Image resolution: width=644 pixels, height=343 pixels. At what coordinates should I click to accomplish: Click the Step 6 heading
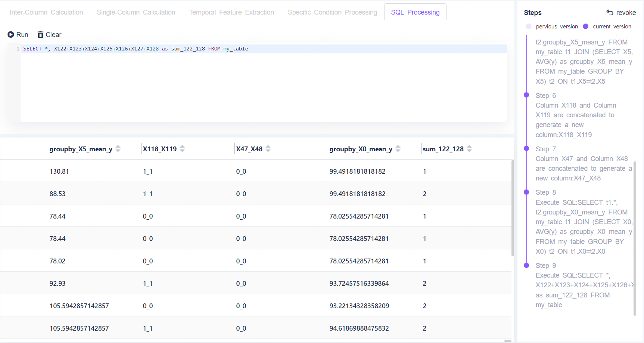(x=546, y=96)
